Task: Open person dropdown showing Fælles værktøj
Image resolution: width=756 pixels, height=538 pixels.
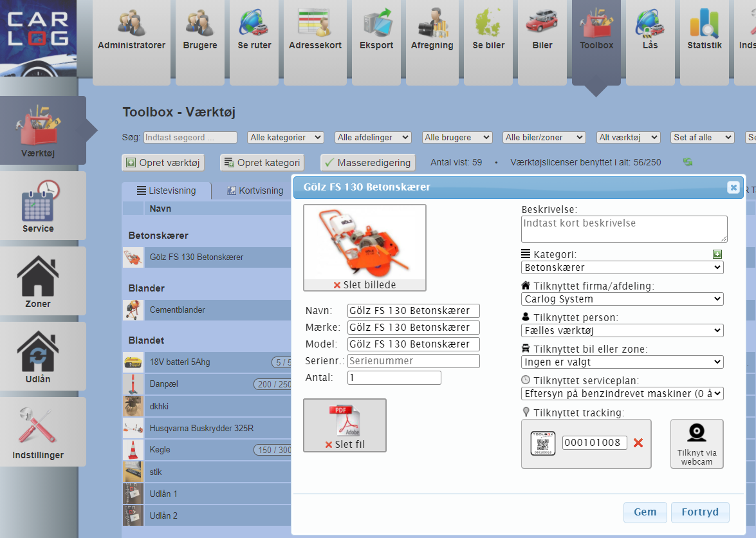Action: (622, 331)
